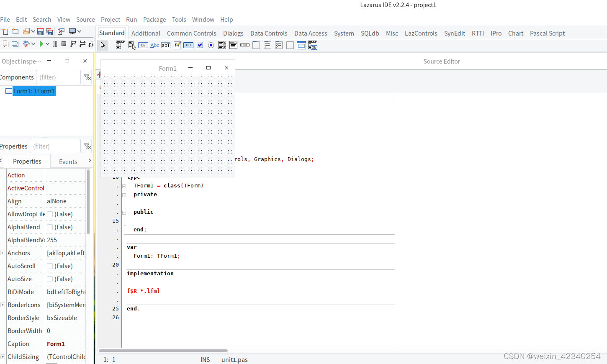Pick the TMainMenu component icon
The height and width of the screenshot is (364, 607).
(x=120, y=45)
